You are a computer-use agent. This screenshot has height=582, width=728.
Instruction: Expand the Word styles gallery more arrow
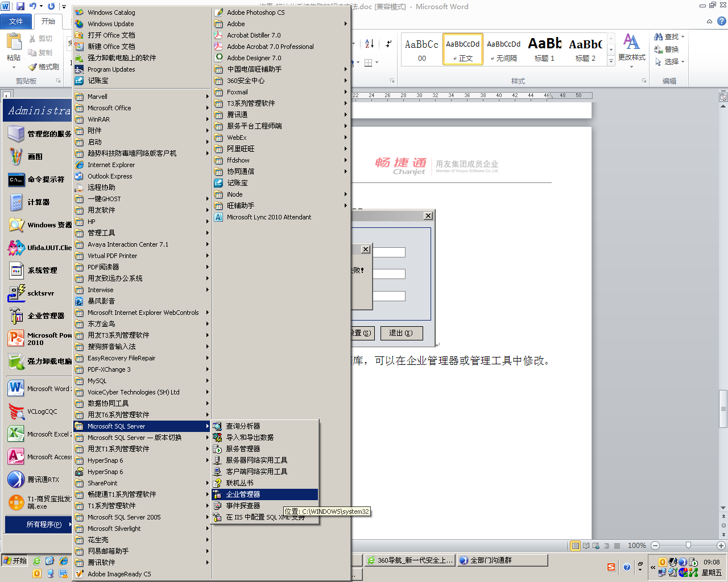coord(611,61)
